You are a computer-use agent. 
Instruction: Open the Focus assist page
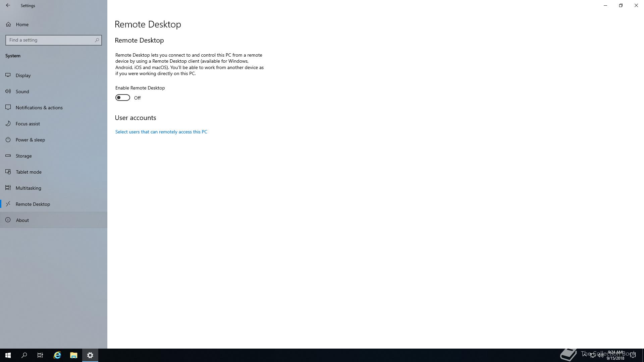[54, 124]
